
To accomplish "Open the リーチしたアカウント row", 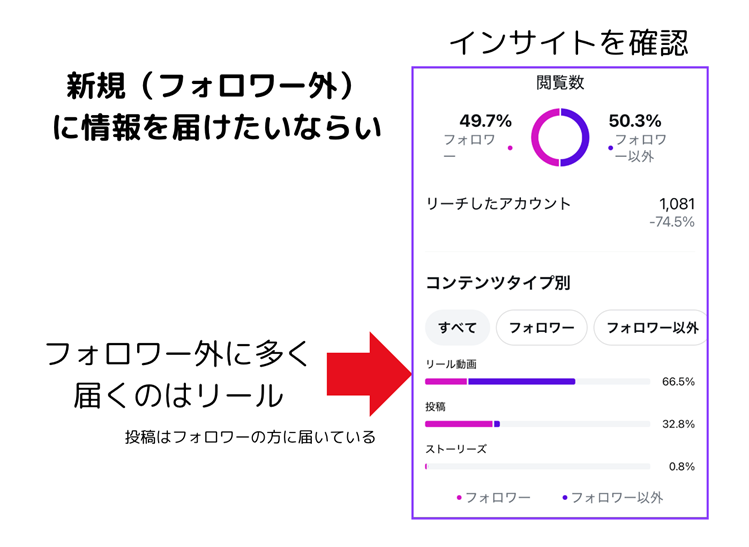I will 499,204.
